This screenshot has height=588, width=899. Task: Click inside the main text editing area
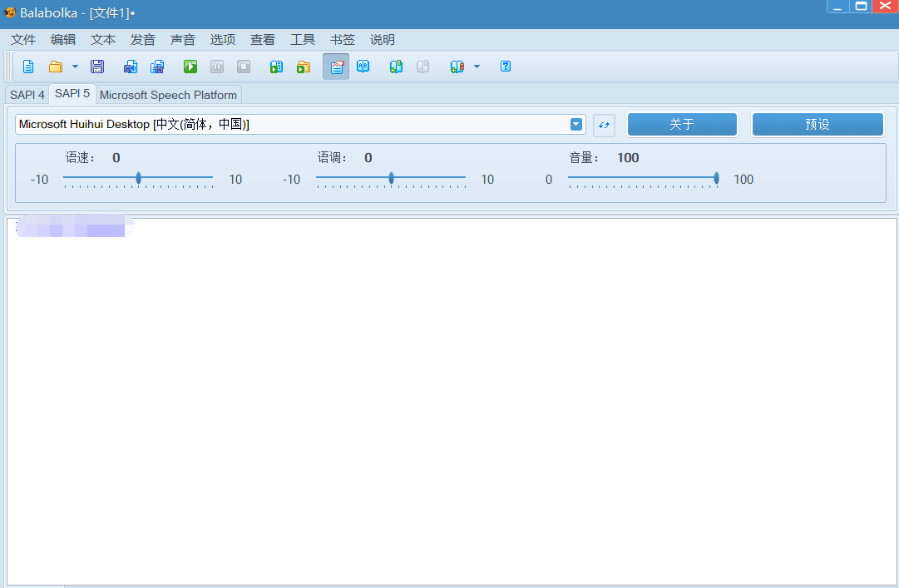[452, 401]
